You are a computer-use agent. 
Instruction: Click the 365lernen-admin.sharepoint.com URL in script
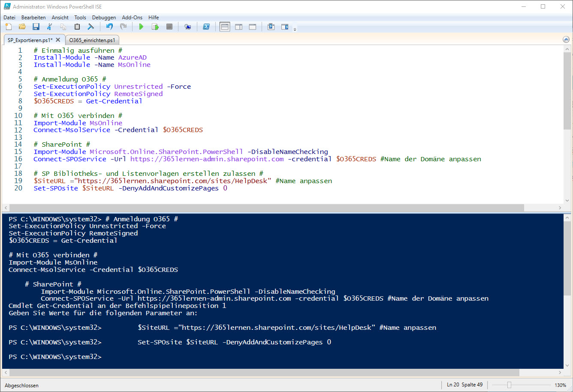[207, 159]
